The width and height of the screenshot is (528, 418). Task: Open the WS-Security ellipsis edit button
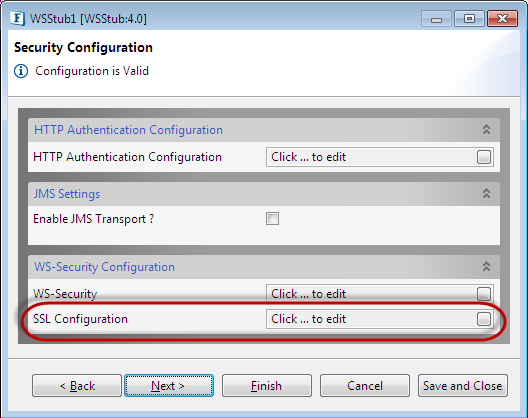[484, 294]
